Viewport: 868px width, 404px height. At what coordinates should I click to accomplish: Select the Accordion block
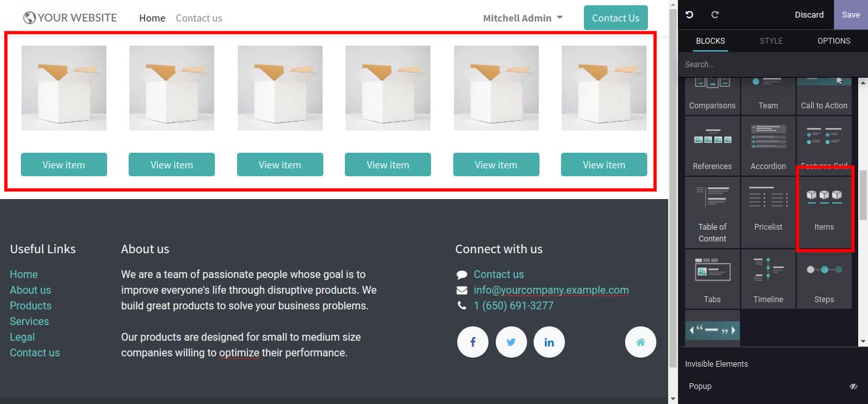tap(768, 145)
